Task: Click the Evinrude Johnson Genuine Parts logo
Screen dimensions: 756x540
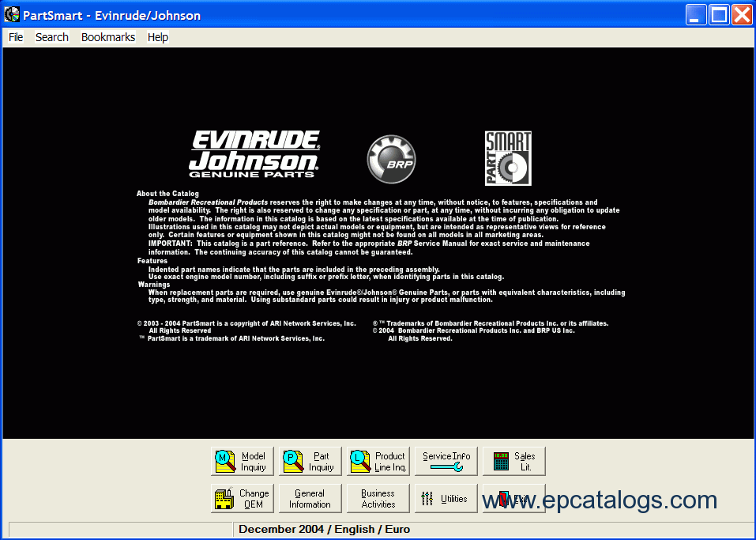Action: 254,154
